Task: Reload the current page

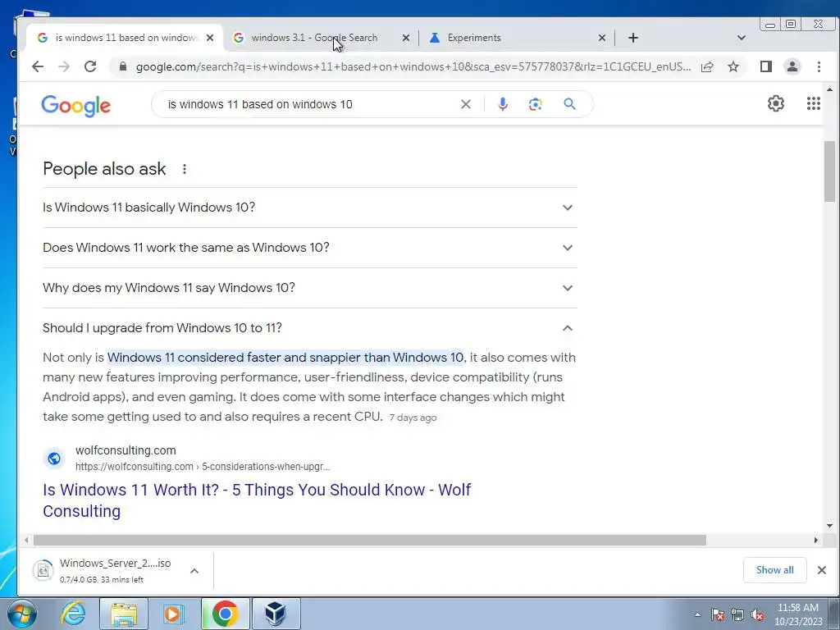Action: pyautogui.click(x=90, y=66)
